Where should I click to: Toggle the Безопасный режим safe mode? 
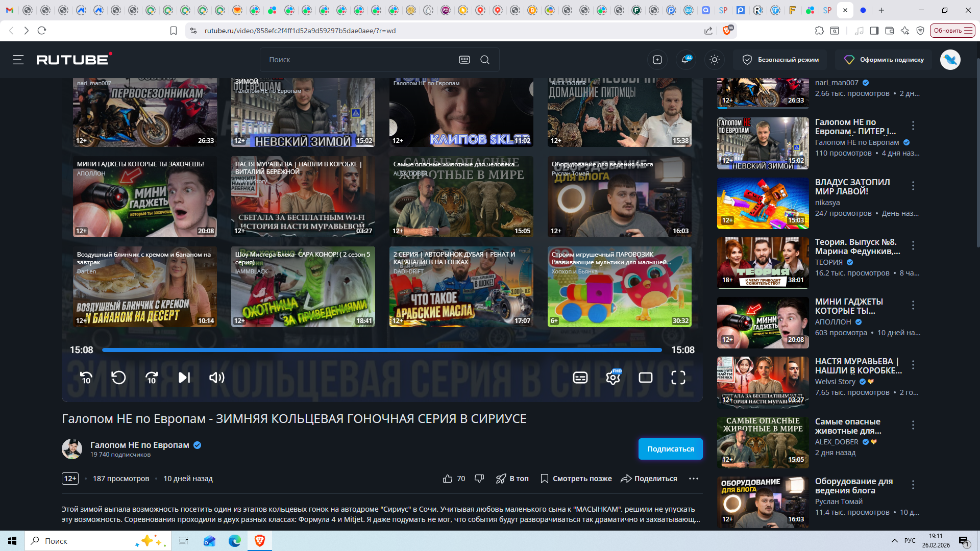tap(780, 60)
